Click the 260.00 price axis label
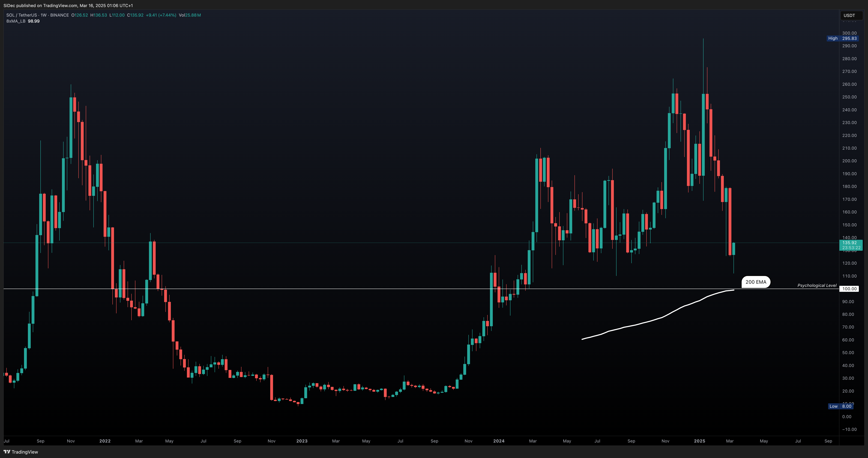Screen dimensions: 868x458 (x=849, y=84)
